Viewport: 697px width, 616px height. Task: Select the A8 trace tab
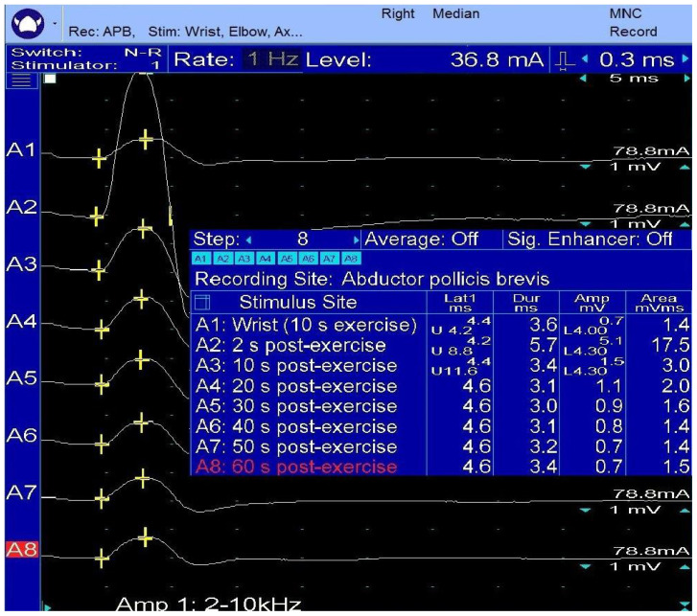(351, 259)
